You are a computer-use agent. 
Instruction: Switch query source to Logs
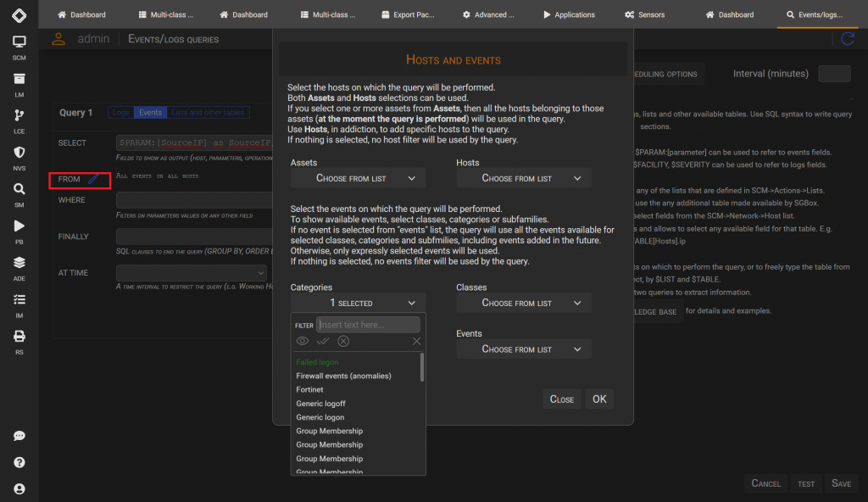point(120,113)
